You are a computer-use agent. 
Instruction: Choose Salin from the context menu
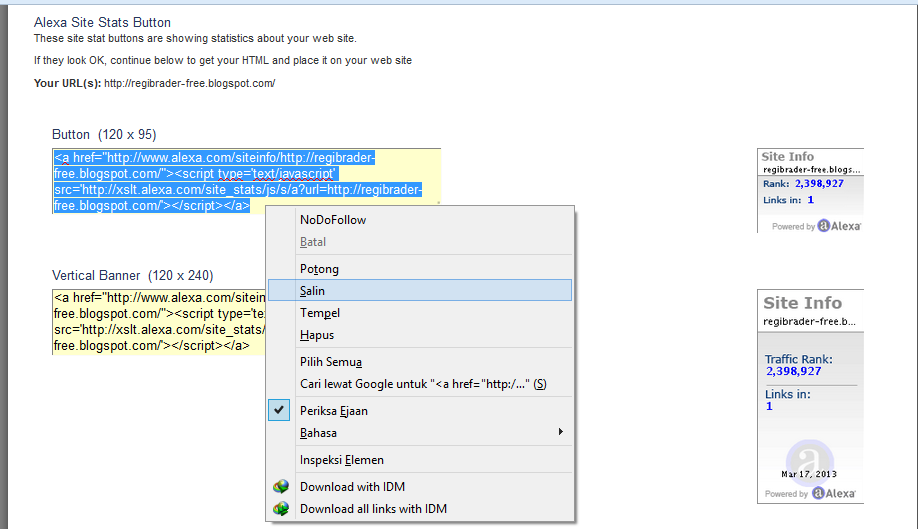(x=420, y=290)
